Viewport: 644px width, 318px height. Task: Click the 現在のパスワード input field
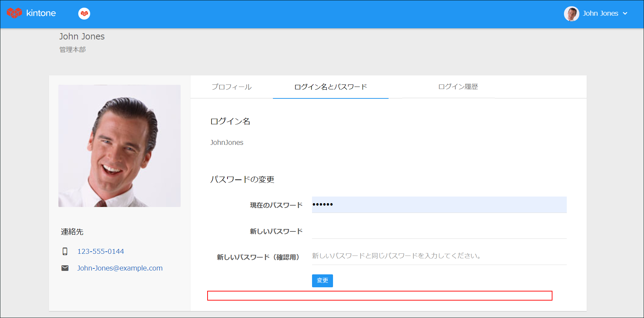(x=439, y=205)
